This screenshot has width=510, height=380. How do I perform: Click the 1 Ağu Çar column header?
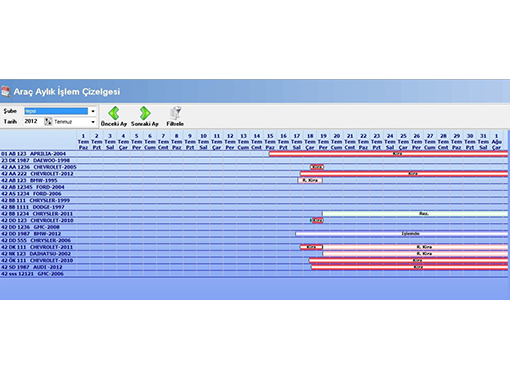click(x=496, y=142)
